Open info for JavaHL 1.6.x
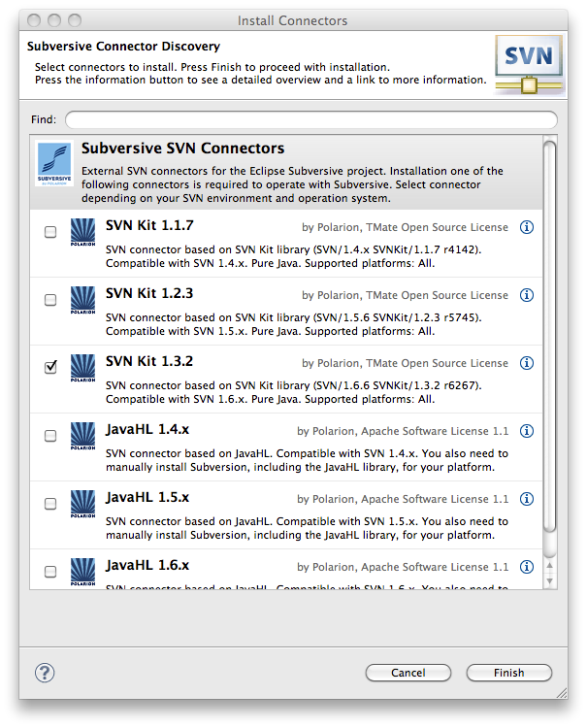This screenshot has width=587, height=728. click(526, 567)
